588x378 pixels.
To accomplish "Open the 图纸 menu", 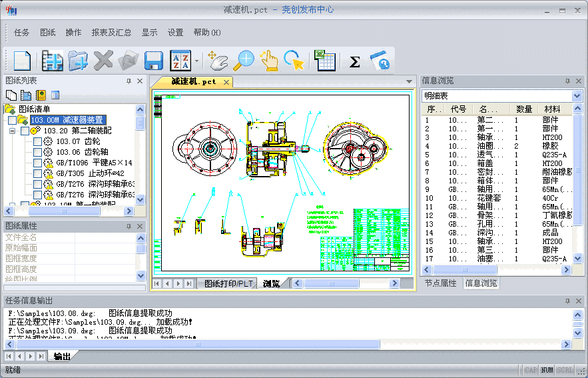I will pos(48,33).
